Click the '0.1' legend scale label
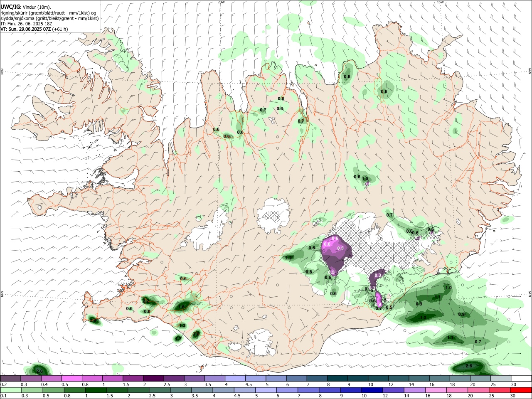Viewport: 532px width, 399px height. coord(3,396)
